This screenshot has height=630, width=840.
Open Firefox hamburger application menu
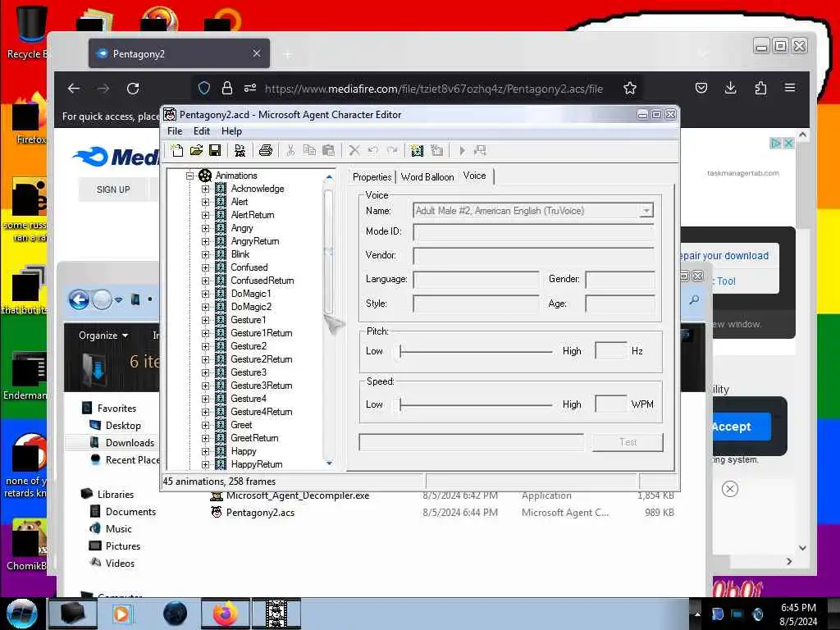[790, 88]
